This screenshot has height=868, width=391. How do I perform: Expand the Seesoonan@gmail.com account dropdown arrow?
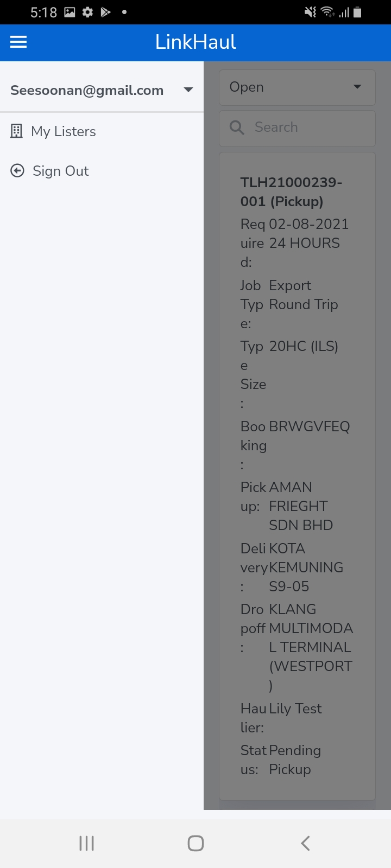pyautogui.click(x=188, y=90)
